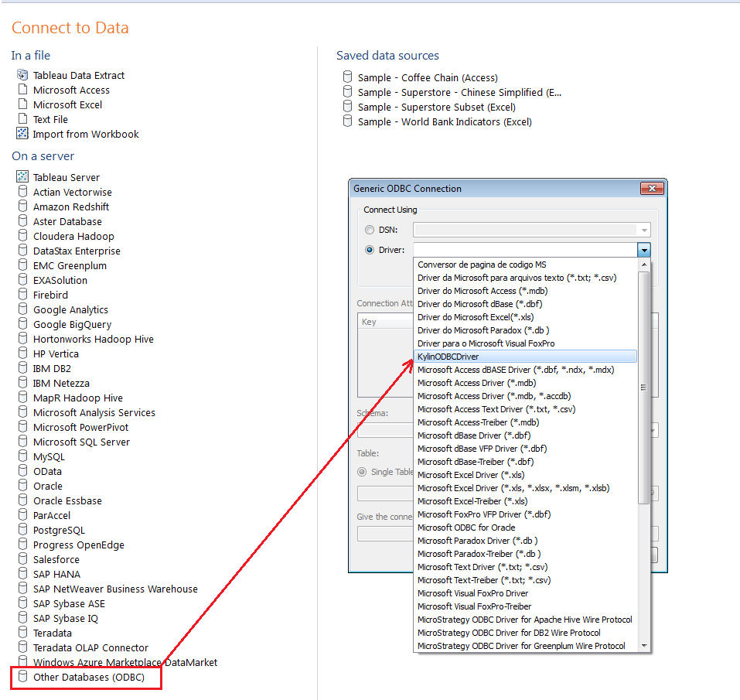Image resolution: width=740 pixels, height=700 pixels.
Task: Click the driver list scrollbar down arrow
Action: click(644, 645)
